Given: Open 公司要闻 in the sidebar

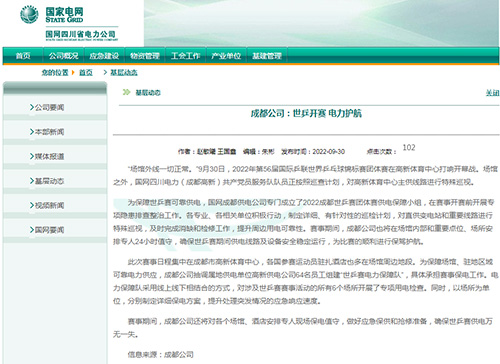Looking at the screenshot, I should click(x=49, y=107).
